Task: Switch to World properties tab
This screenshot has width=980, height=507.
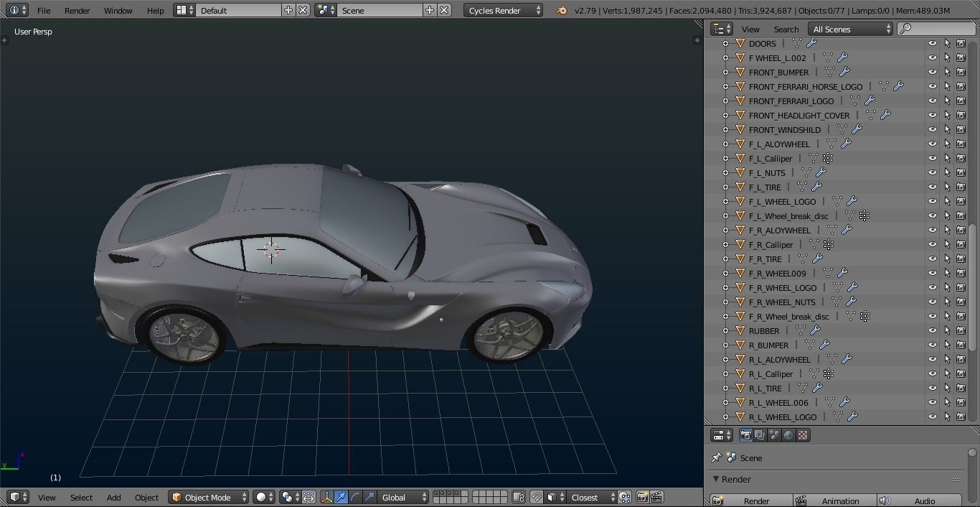Action: (788, 435)
